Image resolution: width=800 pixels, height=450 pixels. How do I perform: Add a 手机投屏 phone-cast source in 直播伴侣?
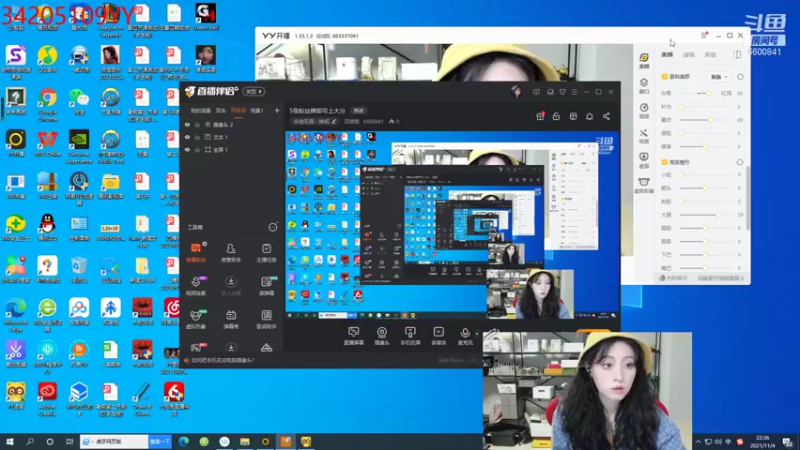410,336
